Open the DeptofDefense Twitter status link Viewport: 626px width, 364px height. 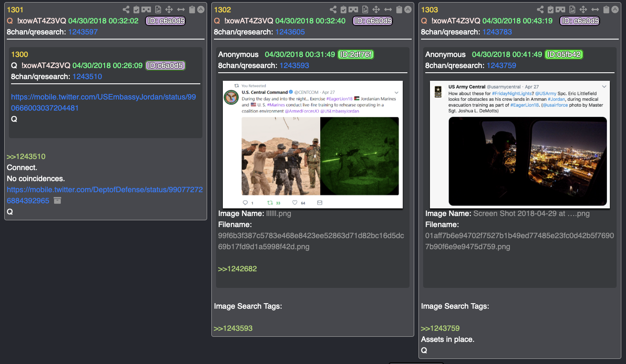(x=105, y=195)
